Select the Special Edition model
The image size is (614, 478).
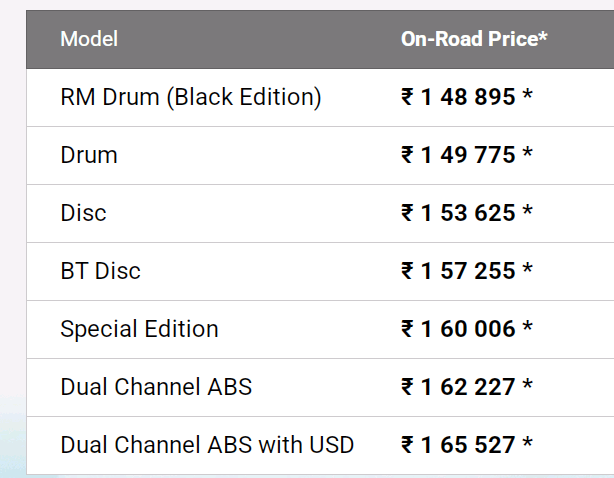coord(139,329)
